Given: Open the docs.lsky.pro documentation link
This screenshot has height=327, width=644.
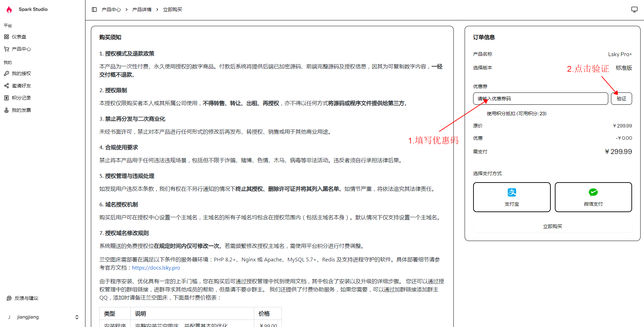Looking at the screenshot, I should (x=156, y=268).
